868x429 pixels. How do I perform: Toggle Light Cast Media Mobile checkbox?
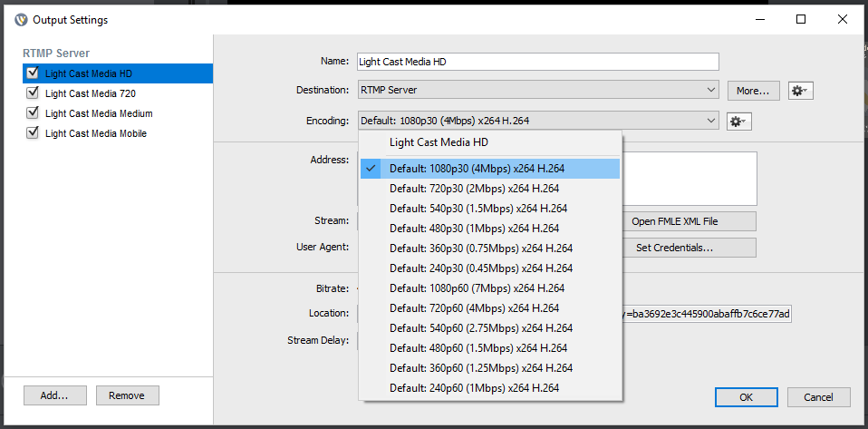pyautogui.click(x=34, y=133)
